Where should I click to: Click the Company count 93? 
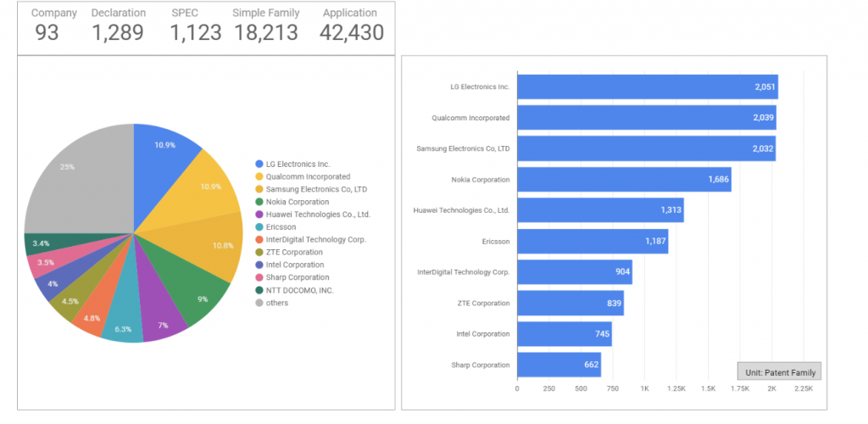tap(47, 33)
